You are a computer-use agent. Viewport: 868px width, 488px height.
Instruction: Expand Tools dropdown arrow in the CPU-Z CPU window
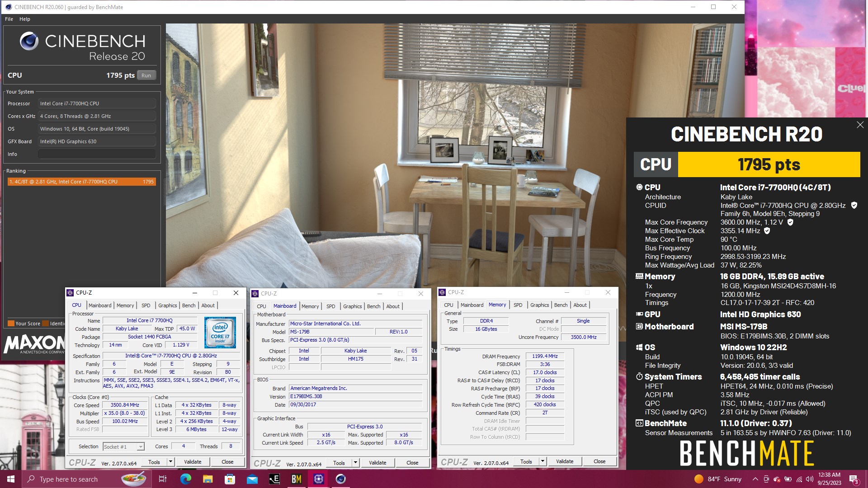point(170,462)
